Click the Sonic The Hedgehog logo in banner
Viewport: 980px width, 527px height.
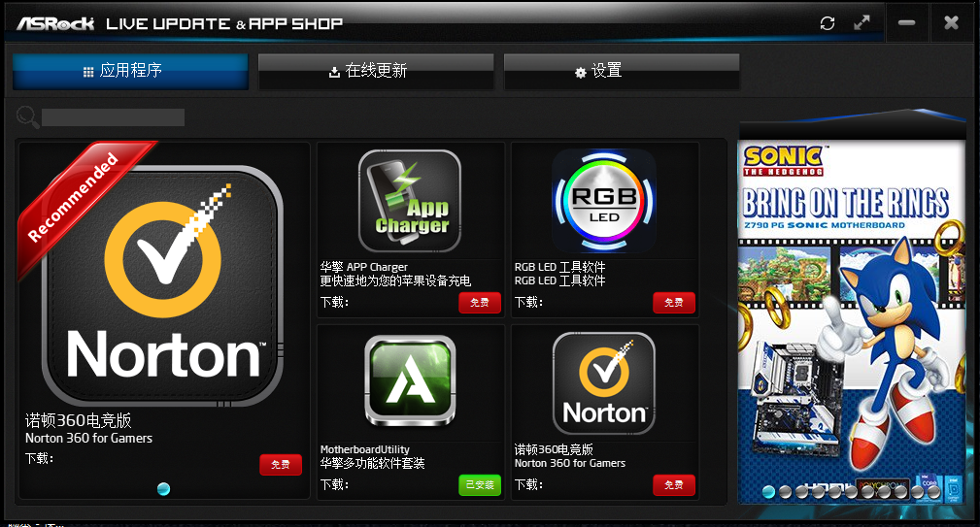pyautogui.click(x=784, y=161)
